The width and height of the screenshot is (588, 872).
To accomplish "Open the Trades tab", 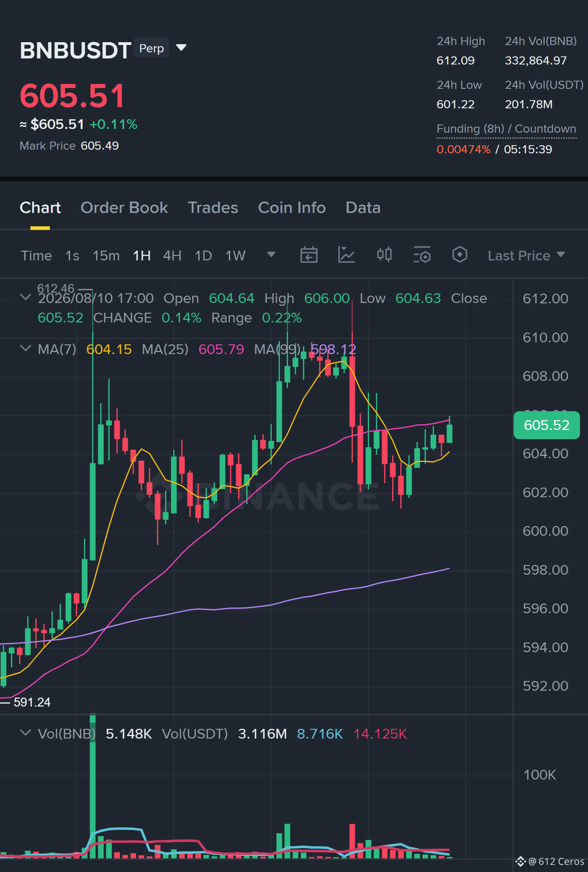I will tap(213, 208).
